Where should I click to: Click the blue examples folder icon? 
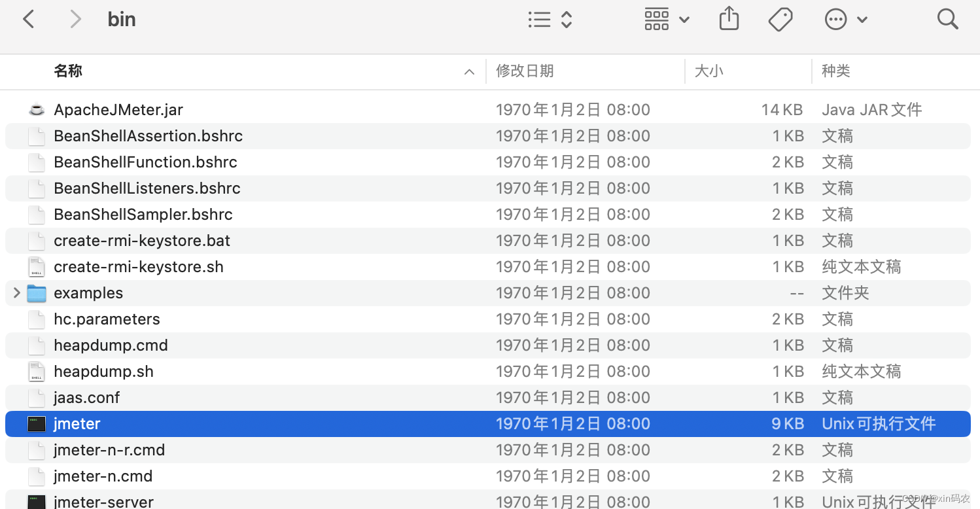coord(36,292)
